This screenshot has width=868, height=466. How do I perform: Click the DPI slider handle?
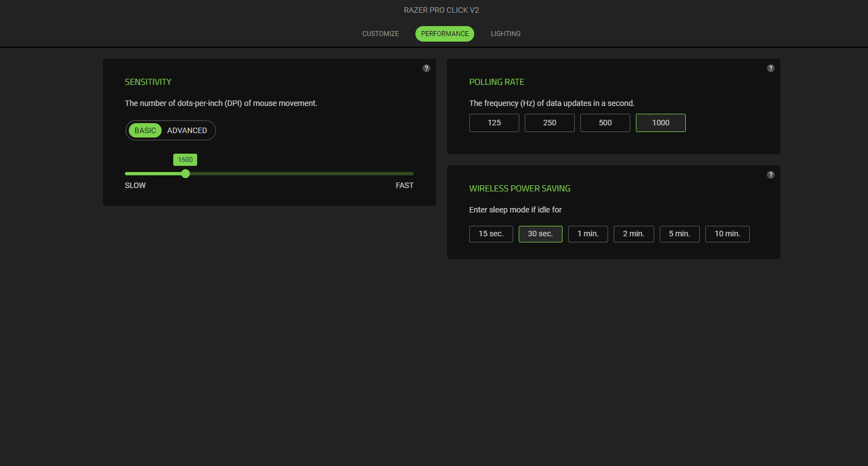pos(185,174)
